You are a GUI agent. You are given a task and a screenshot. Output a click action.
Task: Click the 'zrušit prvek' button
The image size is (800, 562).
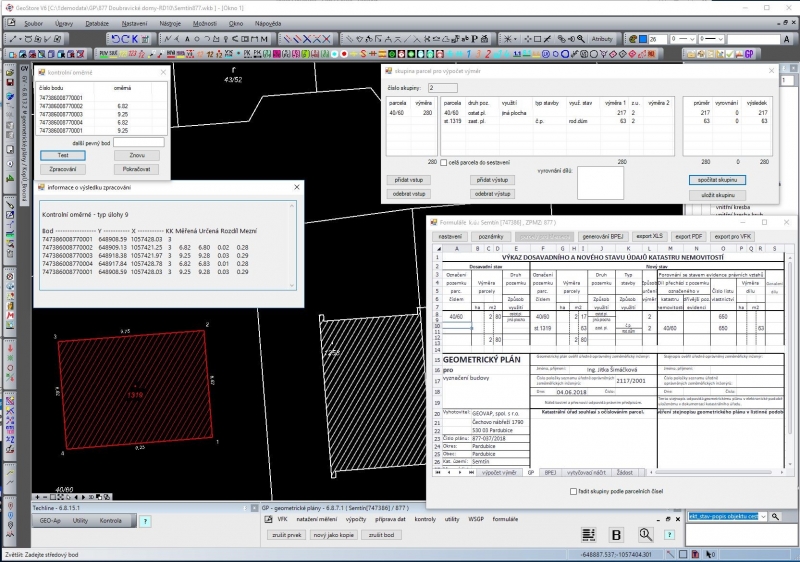point(287,535)
